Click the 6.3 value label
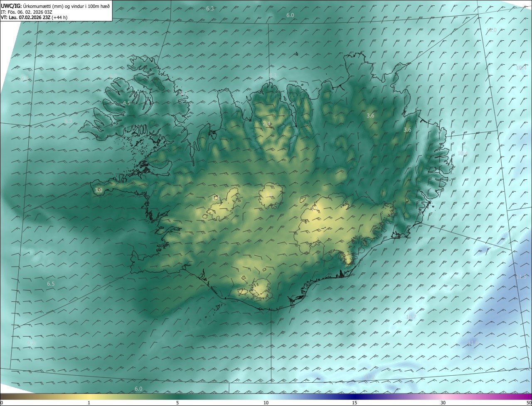The width and height of the screenshot is (532, 406). [210, 9]
